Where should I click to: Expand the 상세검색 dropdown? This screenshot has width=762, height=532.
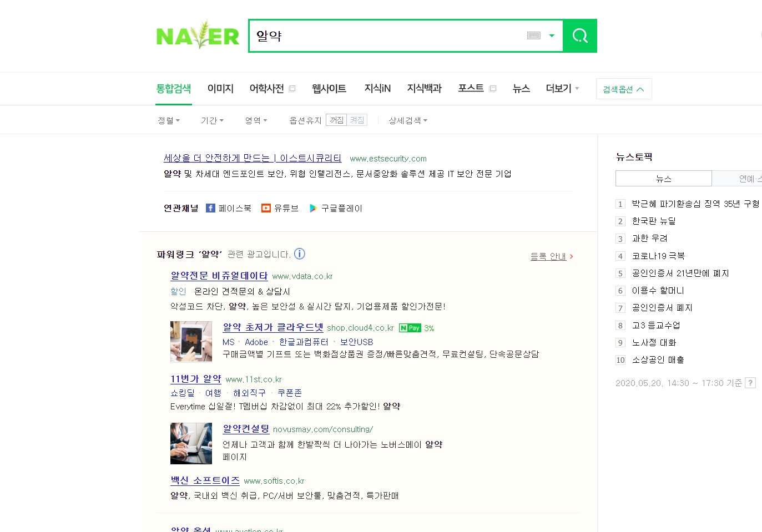[x=408, y=120]
